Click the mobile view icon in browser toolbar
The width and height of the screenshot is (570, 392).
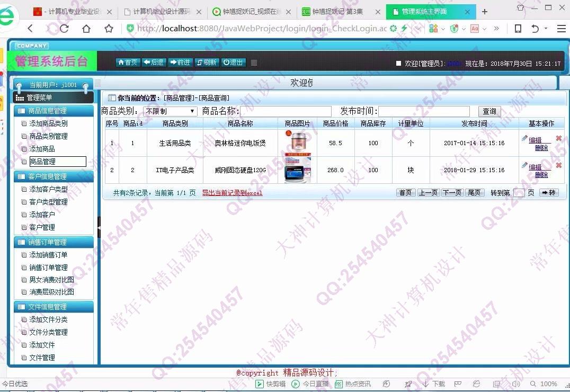tap(518, 29)
